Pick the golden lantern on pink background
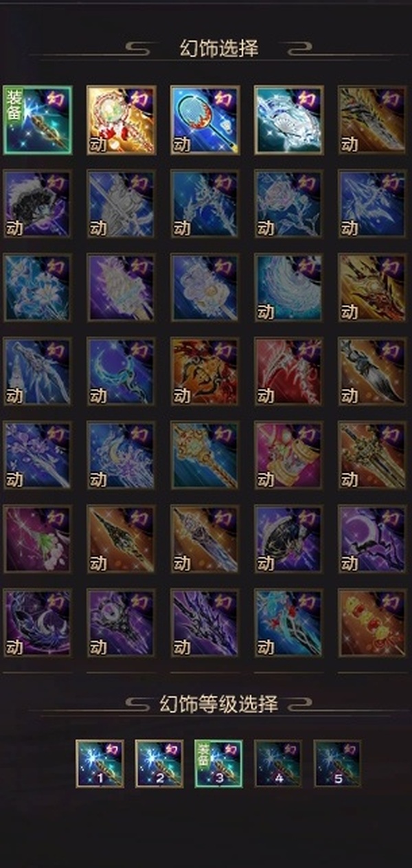The width and height of the screenshot is (412, 868). tap(289, 455)
